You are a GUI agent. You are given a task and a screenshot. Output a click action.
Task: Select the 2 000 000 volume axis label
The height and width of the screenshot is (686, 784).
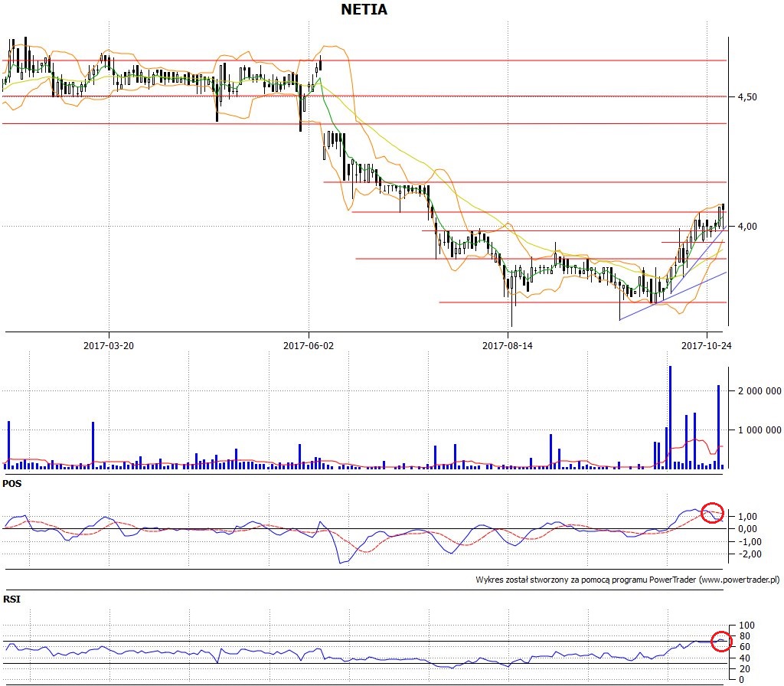pyautogui.click(x=759, y=391)
